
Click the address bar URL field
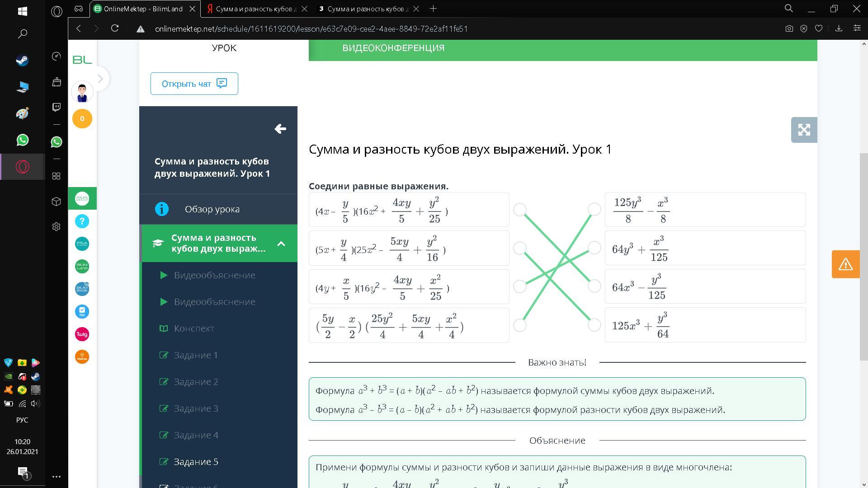coord(311,28)
